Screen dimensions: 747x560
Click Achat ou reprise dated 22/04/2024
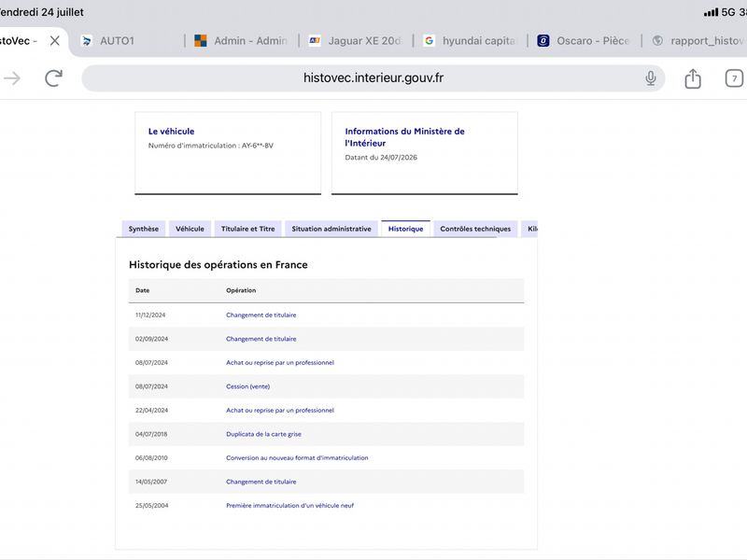pos(280,411)
